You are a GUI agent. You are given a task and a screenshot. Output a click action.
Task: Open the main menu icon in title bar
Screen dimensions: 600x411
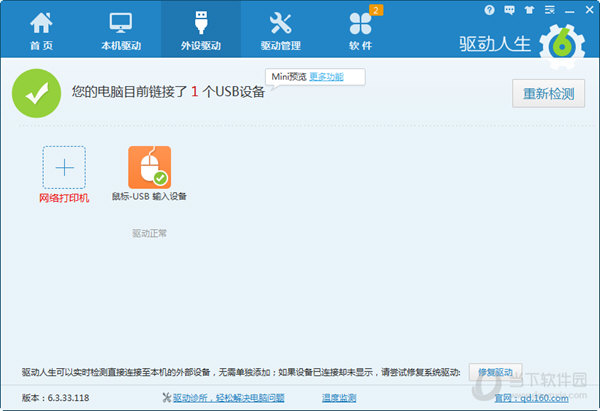coord(550,10)
